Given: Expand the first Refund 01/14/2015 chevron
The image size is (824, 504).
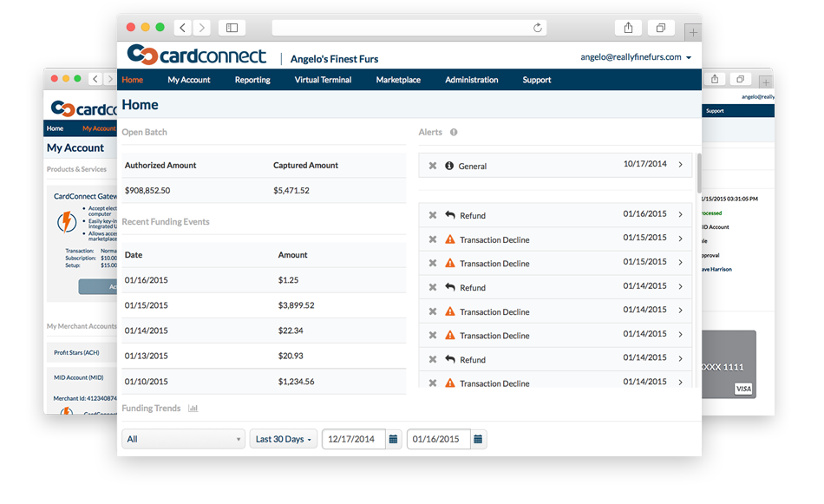Looking at the screenshot, I should [681, 286].
